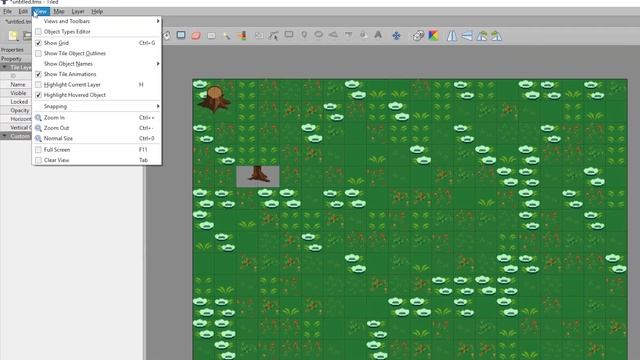Open the File menu
The image size is (640, 360).
(x=7, y=11)
